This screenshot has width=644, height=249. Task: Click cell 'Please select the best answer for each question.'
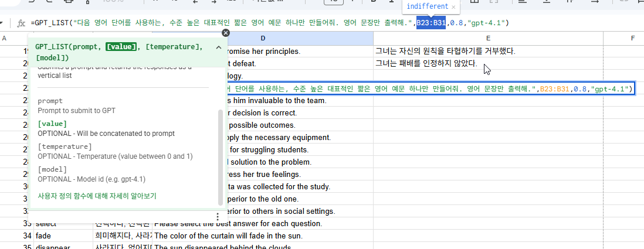pos(263,224)
